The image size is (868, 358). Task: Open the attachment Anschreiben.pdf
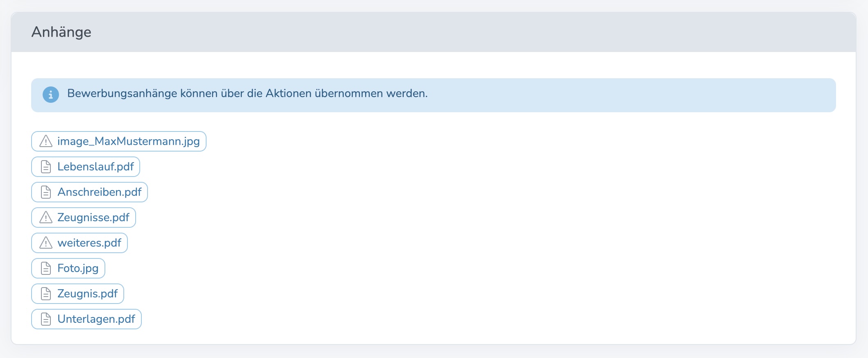coord(100,192)
